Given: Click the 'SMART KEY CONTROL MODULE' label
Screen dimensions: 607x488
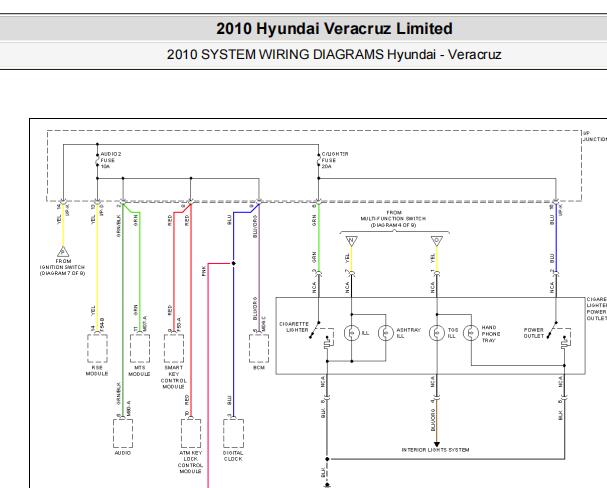Looking at the screenshot, I should [x=173, y=377].
